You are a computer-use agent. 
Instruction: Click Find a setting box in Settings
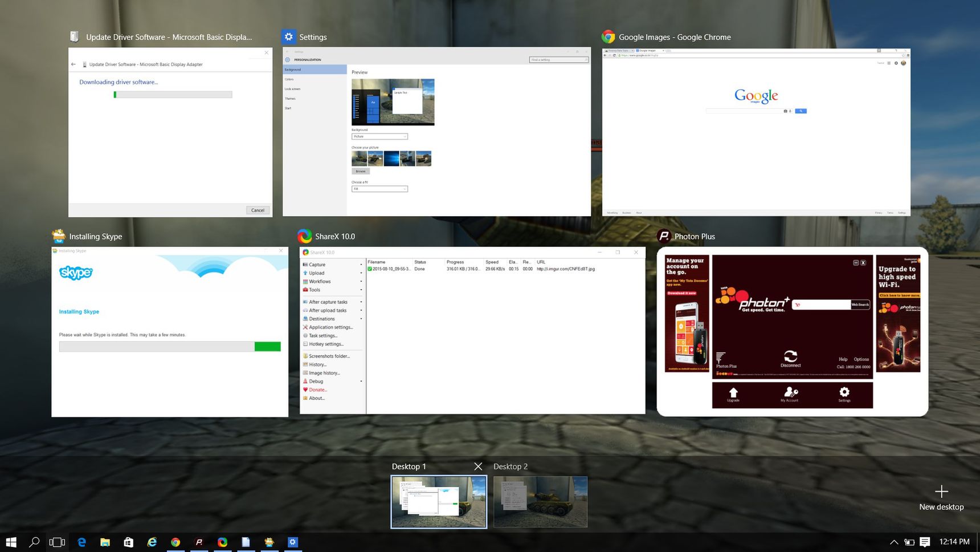click(558, 60)
